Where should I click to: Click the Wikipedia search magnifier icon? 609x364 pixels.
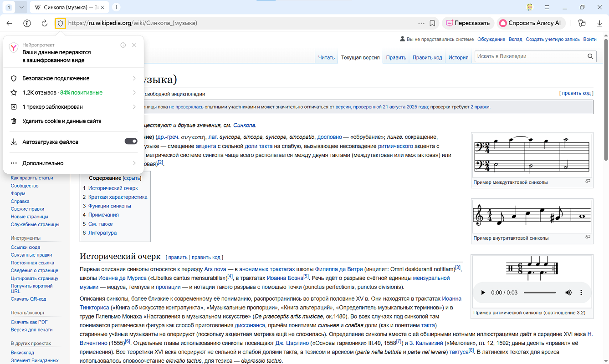tap(590, 56)
